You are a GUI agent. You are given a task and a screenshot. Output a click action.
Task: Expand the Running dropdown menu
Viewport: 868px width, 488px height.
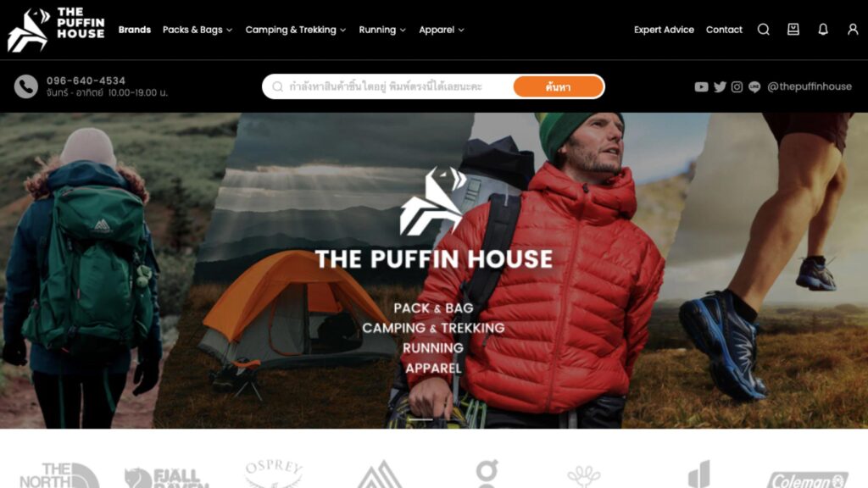[382, 30]
